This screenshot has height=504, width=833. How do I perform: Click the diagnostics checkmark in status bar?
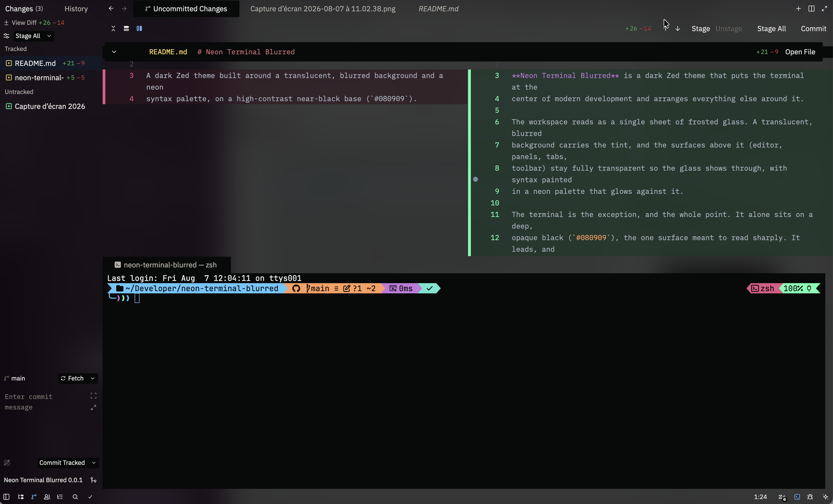pos(90,497)
